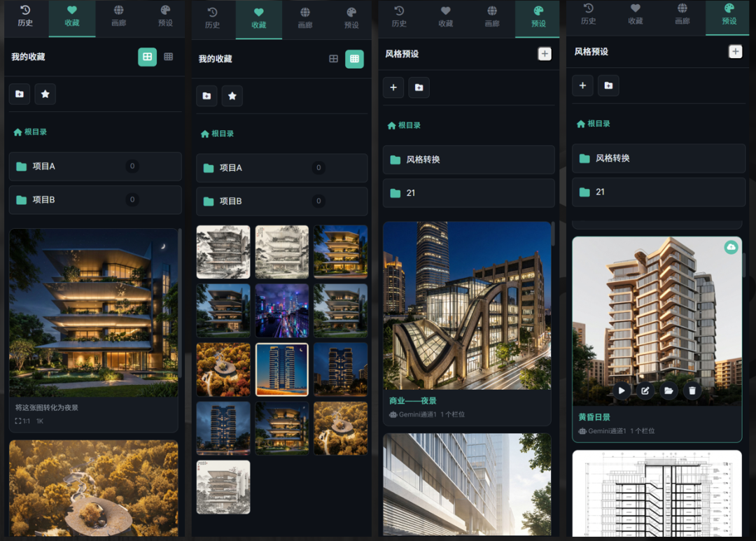Run the 黄昏日景 preset with play icon
The image size is (756, 541).
622,391
